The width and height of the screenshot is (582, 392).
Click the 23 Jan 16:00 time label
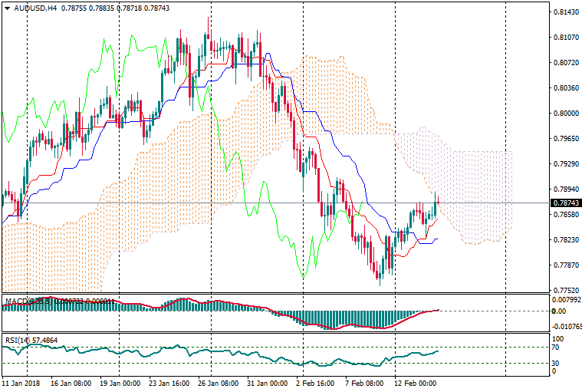[x=167, y=382]
